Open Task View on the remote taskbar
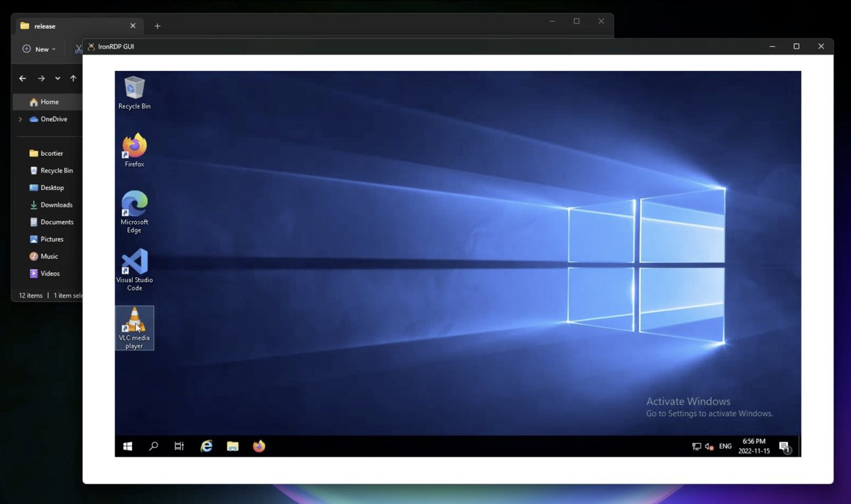The height and width of the screenshot is (504, 851). (179, 446)
